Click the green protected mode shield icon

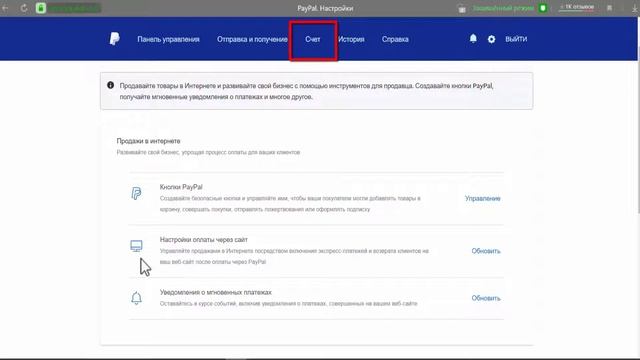point(542,8)
